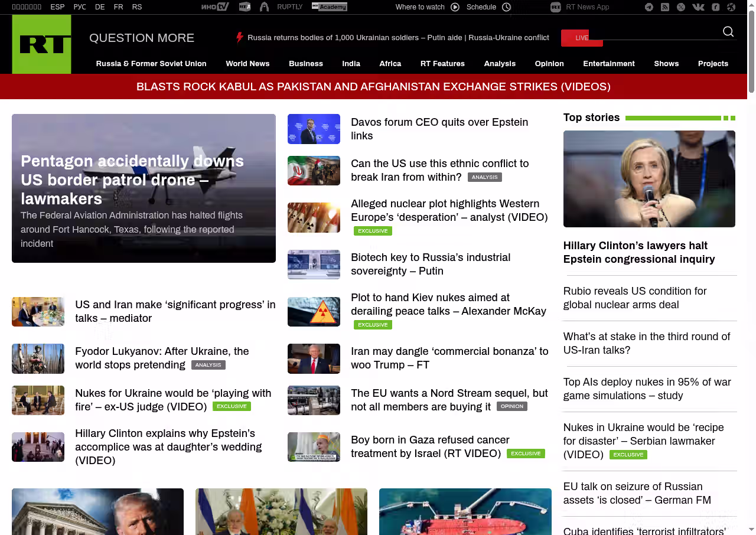Click the Where to watch play icon
Viewport: 756px width, 535px height.
[x=455, y=7]
